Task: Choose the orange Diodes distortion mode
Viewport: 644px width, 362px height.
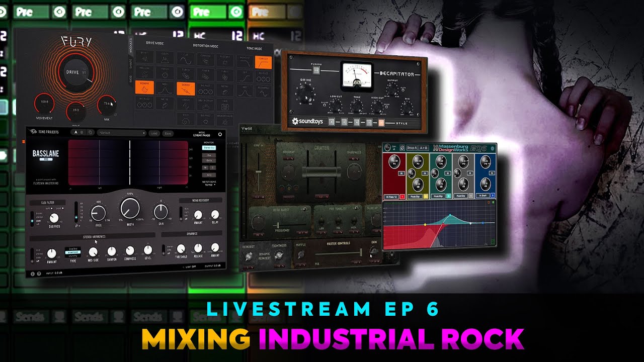Action: [x=186, y=88]
